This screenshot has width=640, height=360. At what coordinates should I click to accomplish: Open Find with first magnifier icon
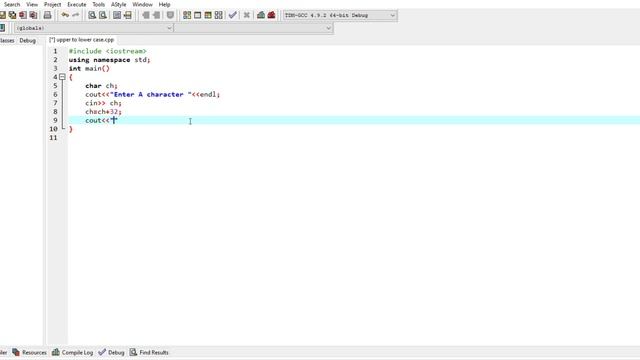(x=92, y=15)
